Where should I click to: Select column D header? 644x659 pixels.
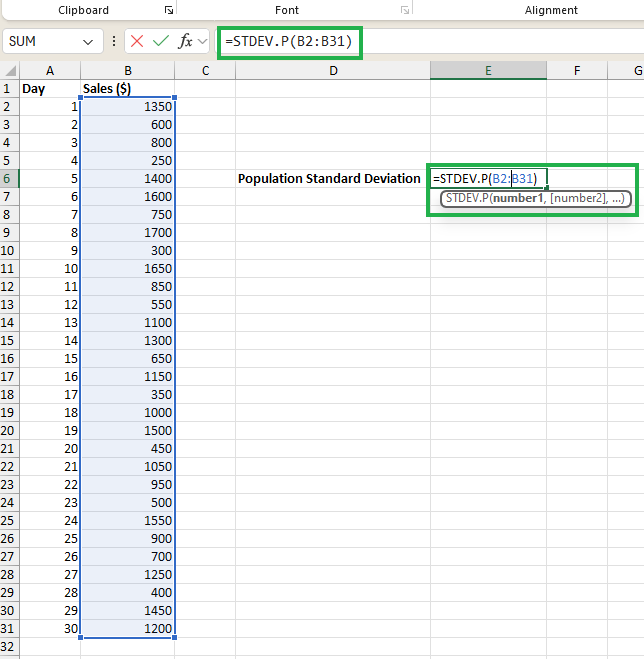coord(333,71)
